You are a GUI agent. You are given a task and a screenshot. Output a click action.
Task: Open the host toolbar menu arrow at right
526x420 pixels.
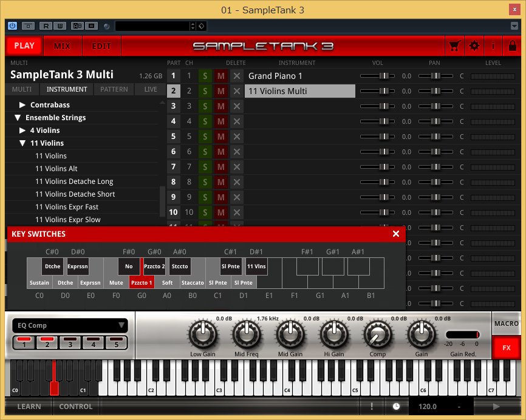click(514, 26)
